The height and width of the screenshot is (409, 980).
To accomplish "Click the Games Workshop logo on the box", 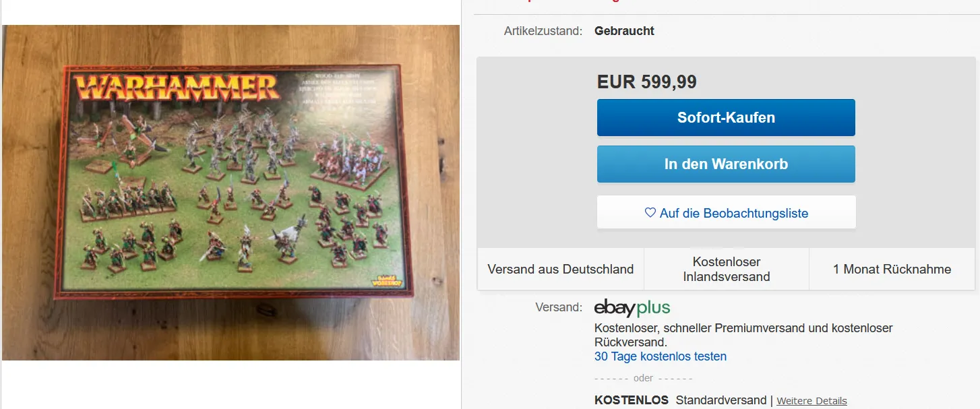I will pos(388,282).
